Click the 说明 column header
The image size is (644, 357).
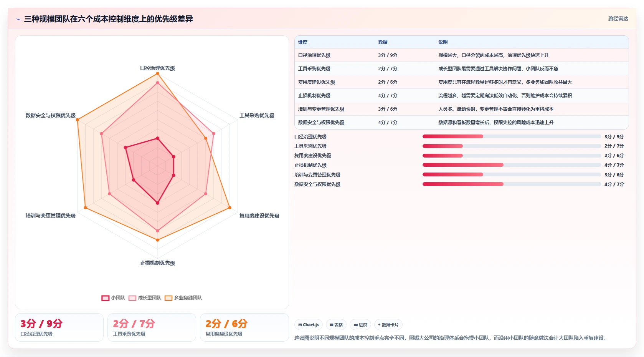[x=443, y=42]
